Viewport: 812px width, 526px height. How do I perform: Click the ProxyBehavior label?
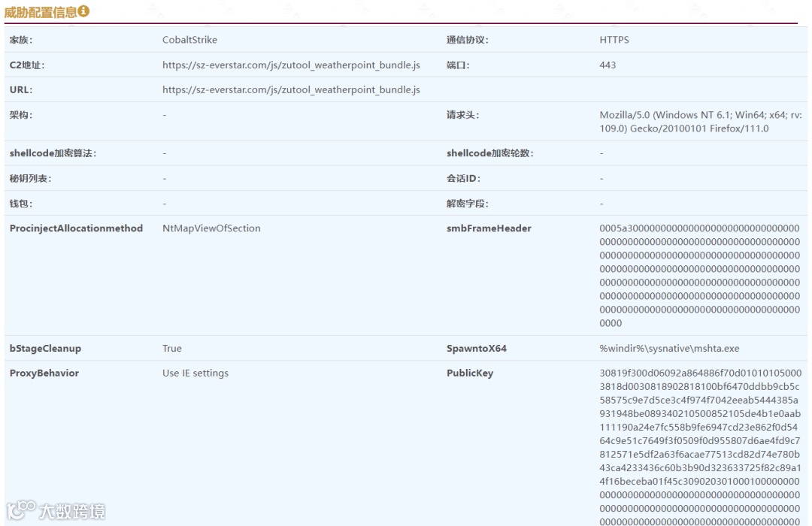pos(44,373)
